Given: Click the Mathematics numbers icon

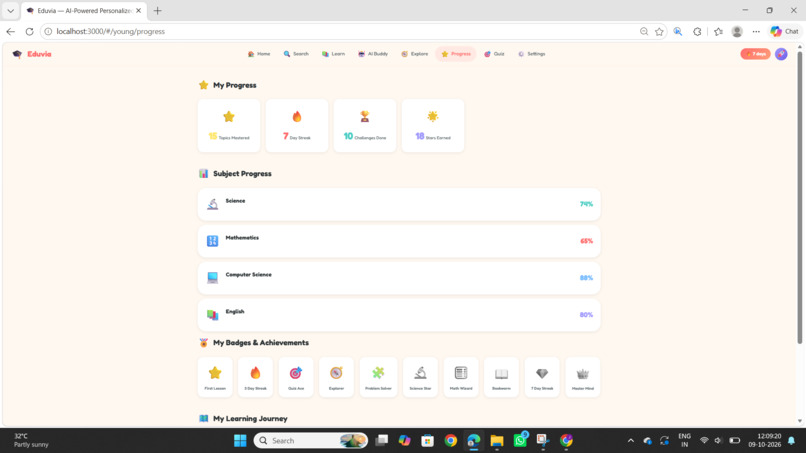Looking at the screenshot, I should (212, 241).
